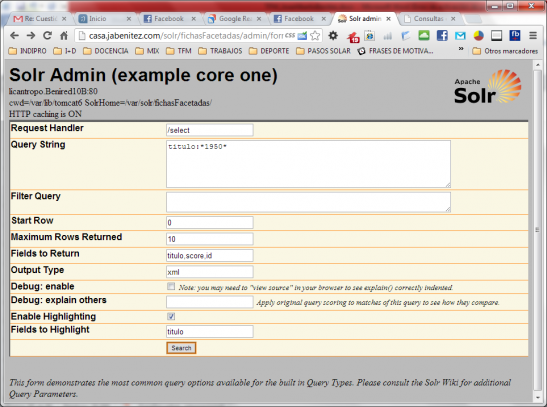Screen dimensions: 547x407
Task: Switch to the Inicio tab
Action: tap(105, 19)
